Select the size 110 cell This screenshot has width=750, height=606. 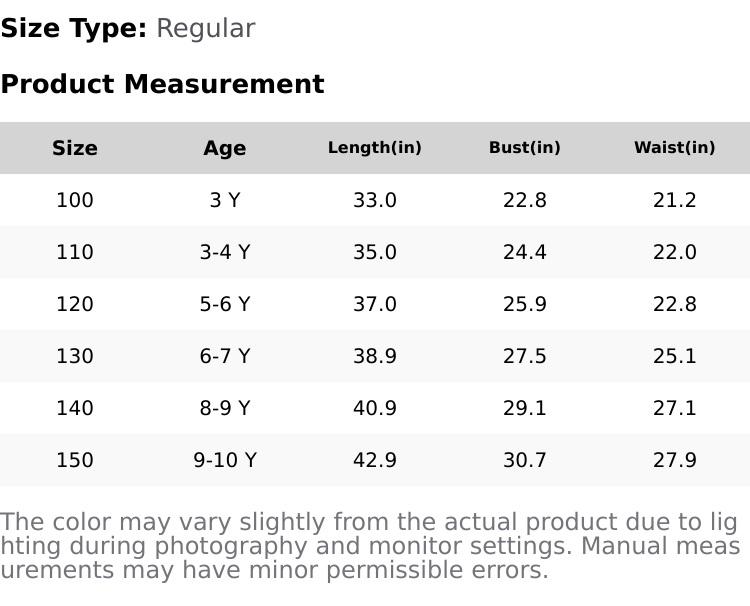point(75,252)
